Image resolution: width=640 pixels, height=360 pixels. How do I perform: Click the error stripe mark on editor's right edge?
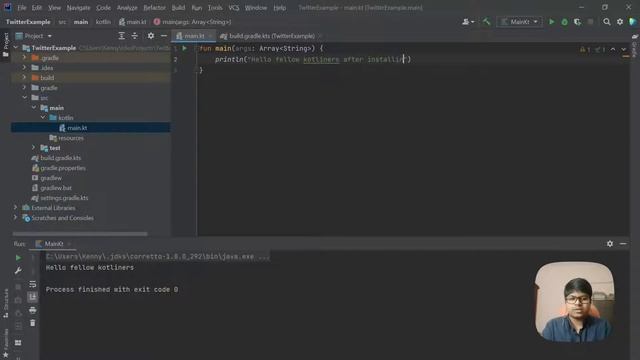(x=625, y=57)
